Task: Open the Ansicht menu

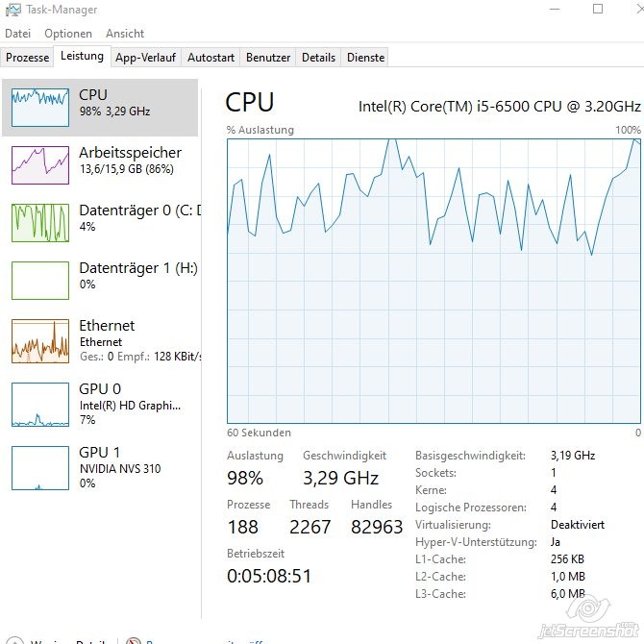Action: pyautogui.click(x=125, y=34)
